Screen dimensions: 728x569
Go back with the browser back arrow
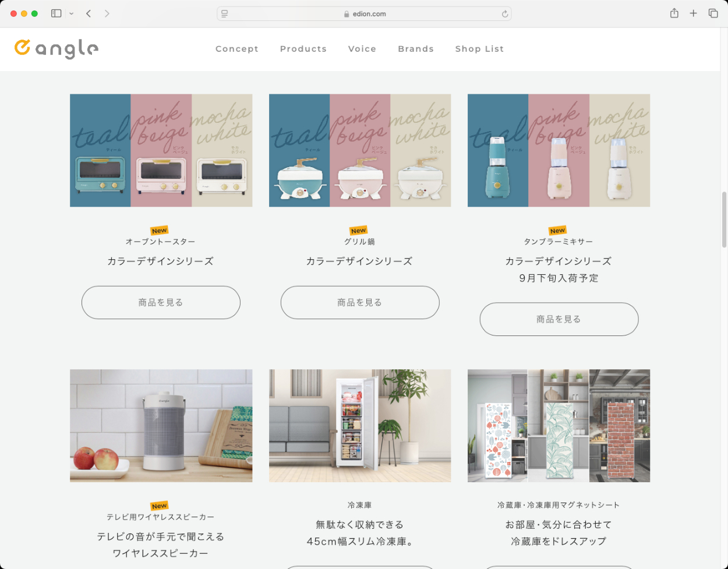pos(89,13)
